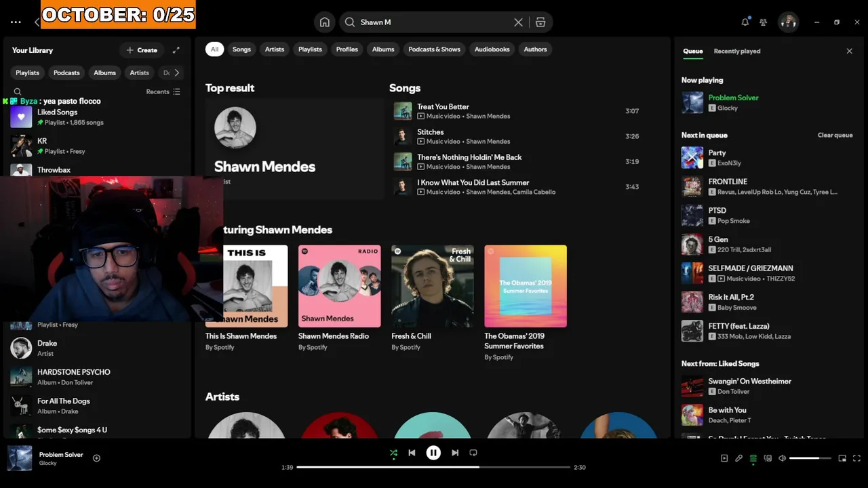The image size is (868, 488).
Task: Select the Queue tab
Action: coord(693,51)
